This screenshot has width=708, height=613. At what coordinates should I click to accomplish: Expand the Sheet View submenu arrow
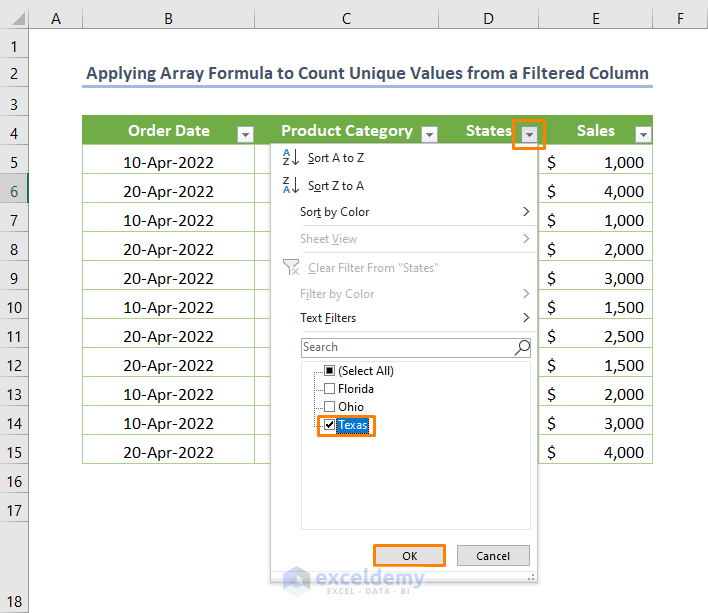pos(526,238)
